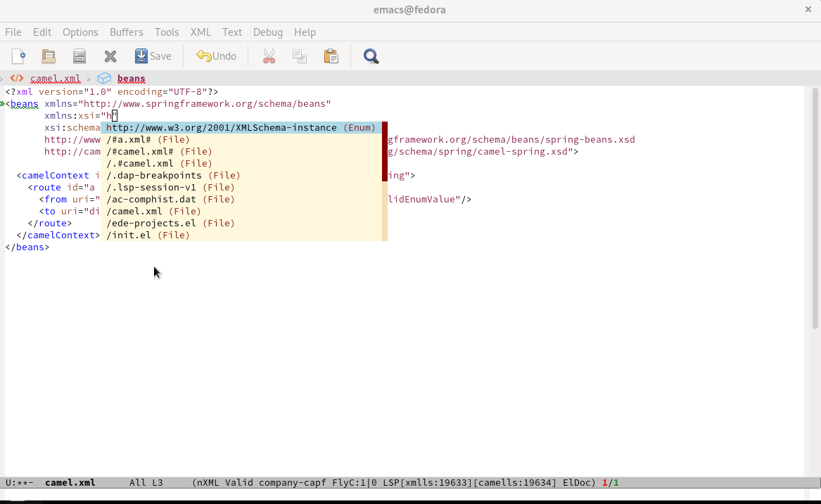
Task: Paste from clipboard using the clipboard icon
Action: pos(331,56)
